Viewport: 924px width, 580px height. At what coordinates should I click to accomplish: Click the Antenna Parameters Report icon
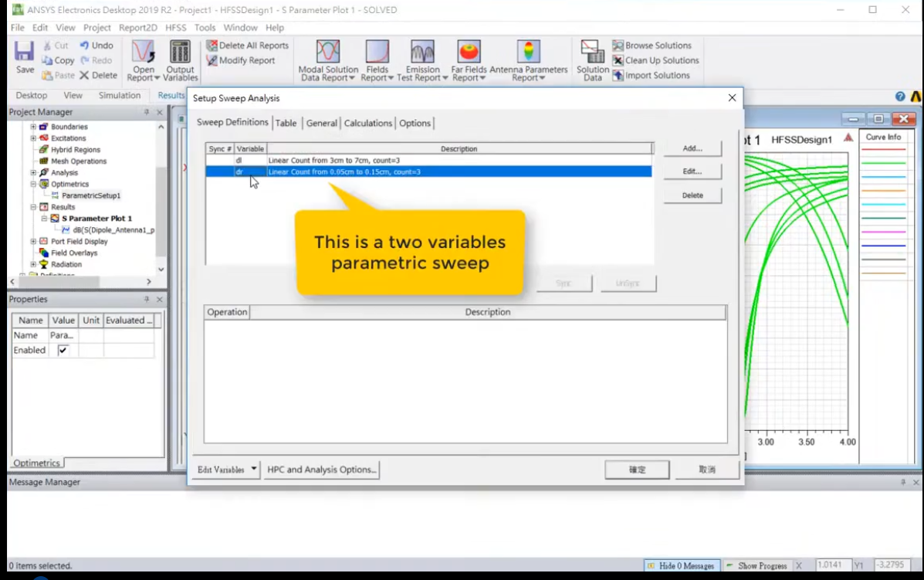(529, 51)
